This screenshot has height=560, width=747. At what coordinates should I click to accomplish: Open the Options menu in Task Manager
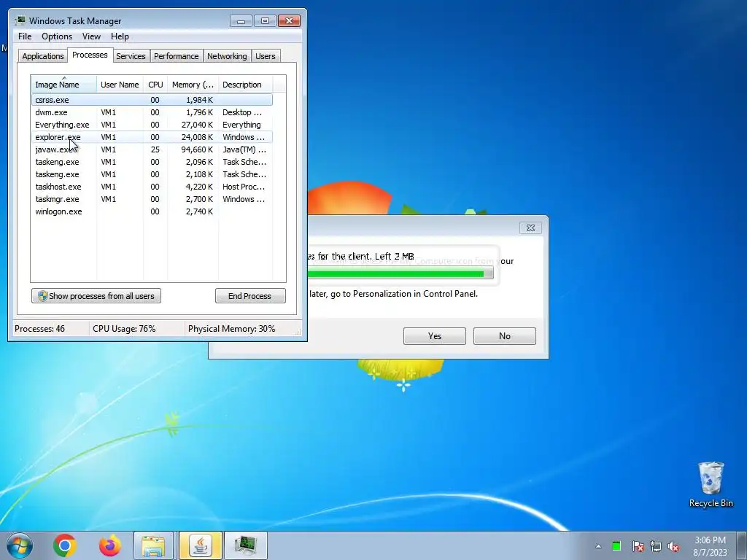57,36
